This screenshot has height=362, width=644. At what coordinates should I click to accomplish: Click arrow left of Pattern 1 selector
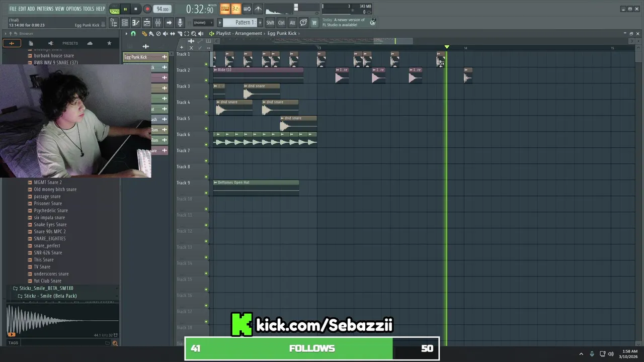tap(220, 23)
